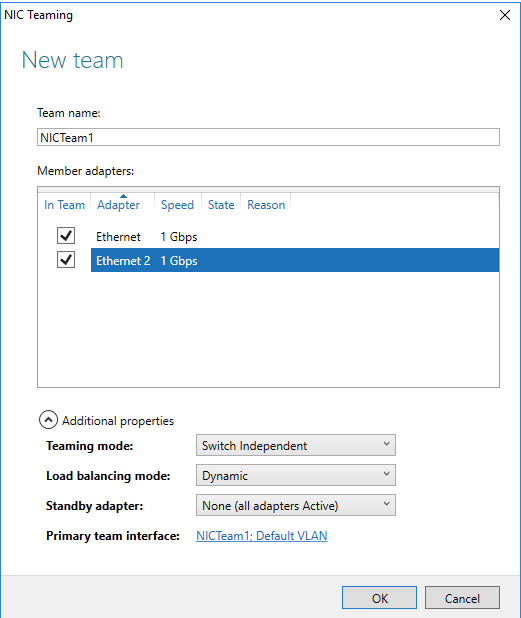
Task: Open the Teaming mode dropdown
Action: click(296, 445)
